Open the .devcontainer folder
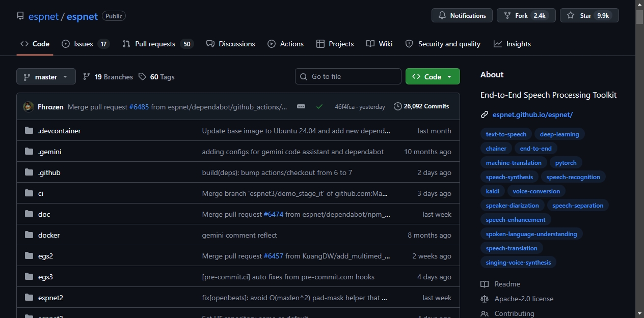The image size is (644, 318). [x=59, y=131]
